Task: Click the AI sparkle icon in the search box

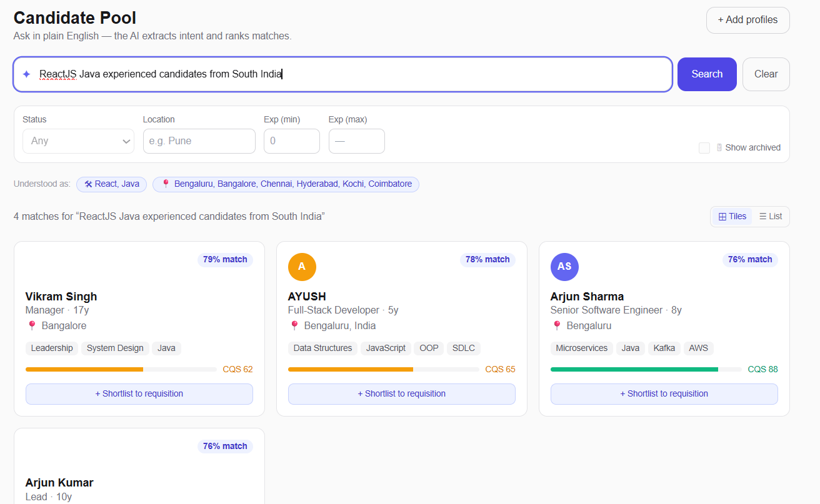Action: (26, 74)
